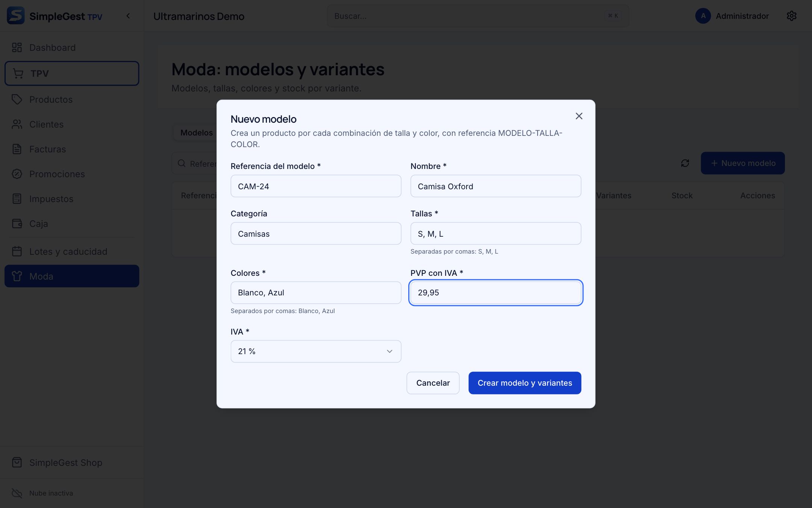Viewport: 812px width, 508px height.
Task: Open Caja from the sidebar
Action: (x=72, y=224)
